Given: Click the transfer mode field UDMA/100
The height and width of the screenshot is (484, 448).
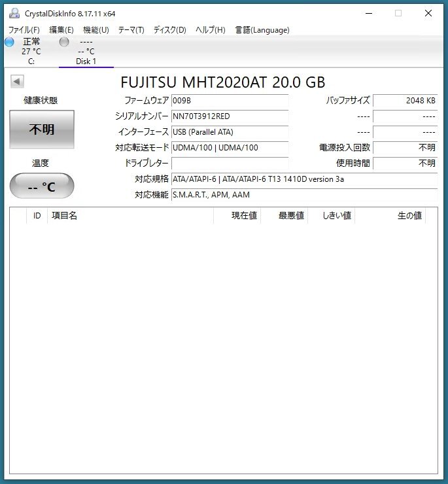Looking at the screenshot, I should point(230,148).
